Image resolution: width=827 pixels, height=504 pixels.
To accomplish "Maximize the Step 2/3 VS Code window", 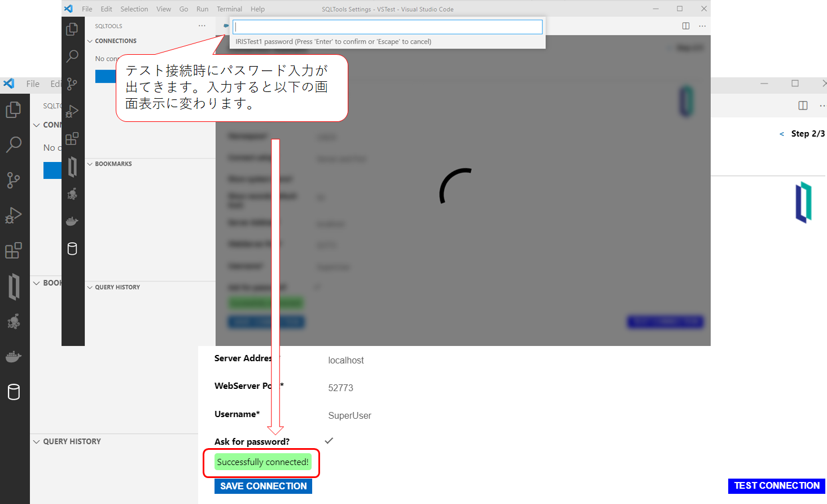I will pyautogui.click(x=795, y=84).
